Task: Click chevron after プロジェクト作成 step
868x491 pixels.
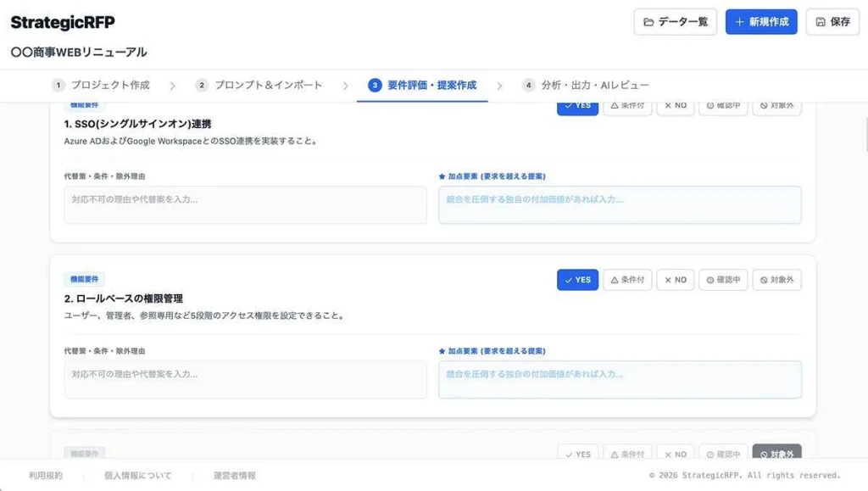Action: pyautogui.click(x=173, y=86)
